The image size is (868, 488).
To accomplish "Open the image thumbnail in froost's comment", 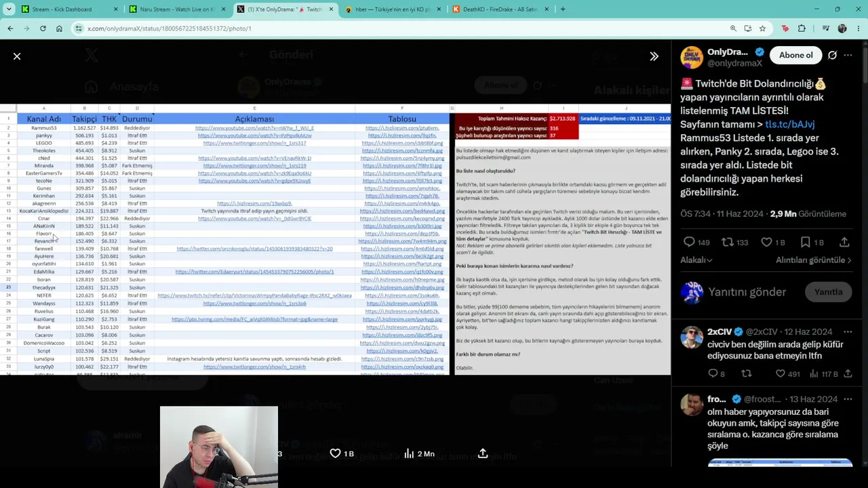I will (780, 463).
